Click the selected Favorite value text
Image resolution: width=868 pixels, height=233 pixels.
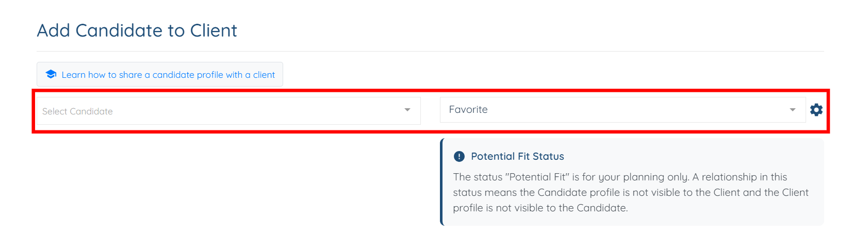468,109
